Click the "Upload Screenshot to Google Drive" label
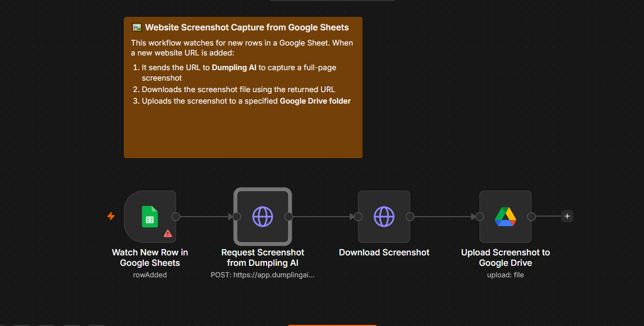 (505, 257)
